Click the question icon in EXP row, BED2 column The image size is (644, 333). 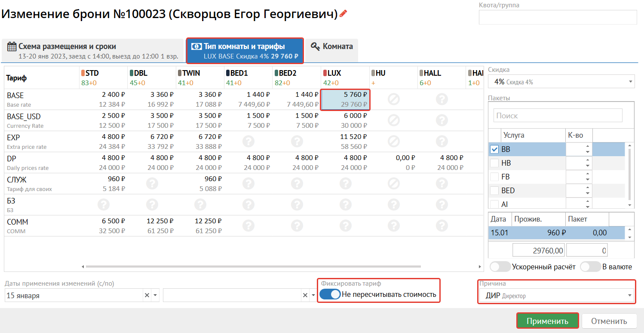297,142
